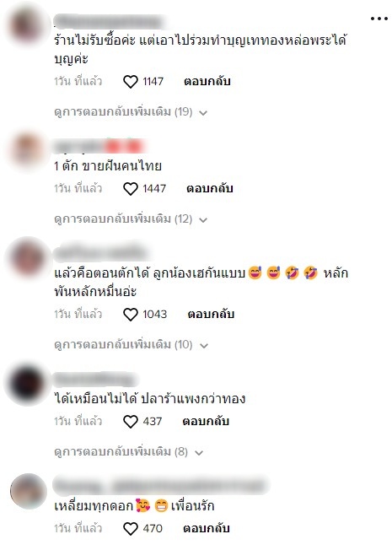Open the last commenter's profile picture
The image size is (392, 550).
(x=28, y=491)
